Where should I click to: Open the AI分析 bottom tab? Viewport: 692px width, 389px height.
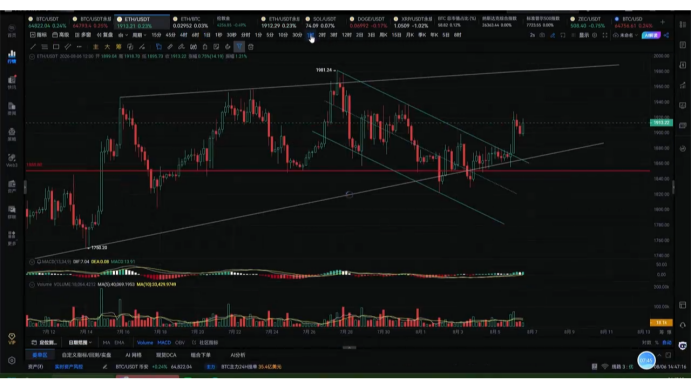[237, 355]
